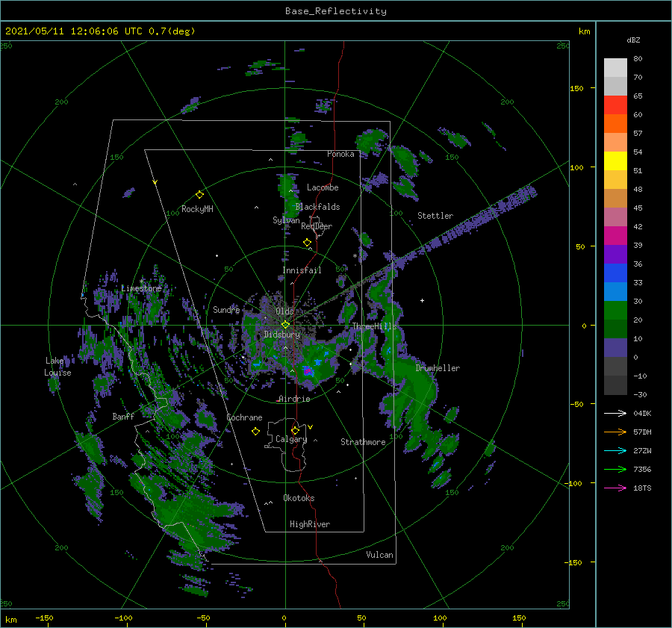Click the green 7356 arrow in legend
The width and height of the screenshot is (672, 628).
point(615,470)
